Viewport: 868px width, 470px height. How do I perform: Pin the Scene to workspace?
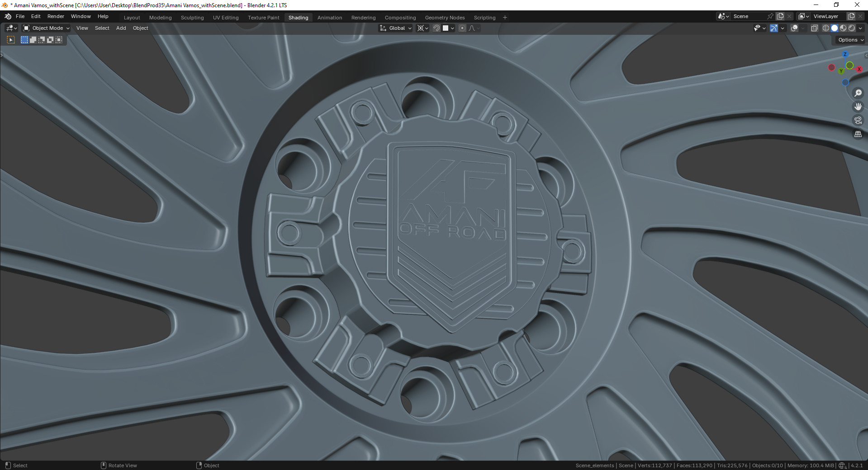point(770,16)
